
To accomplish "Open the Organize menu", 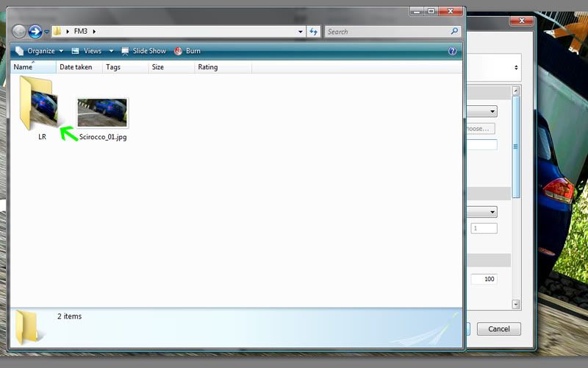I will pyautogui.click(x=39, y=51).
